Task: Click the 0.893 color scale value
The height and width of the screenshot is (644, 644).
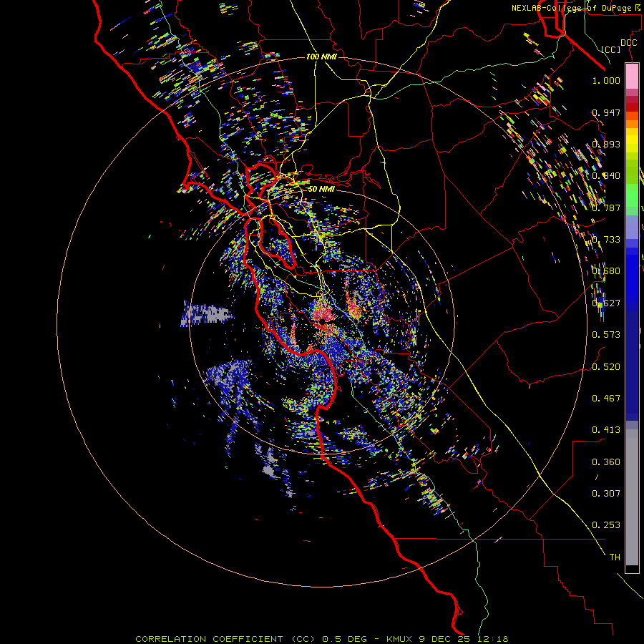Action: pos(606,144)
